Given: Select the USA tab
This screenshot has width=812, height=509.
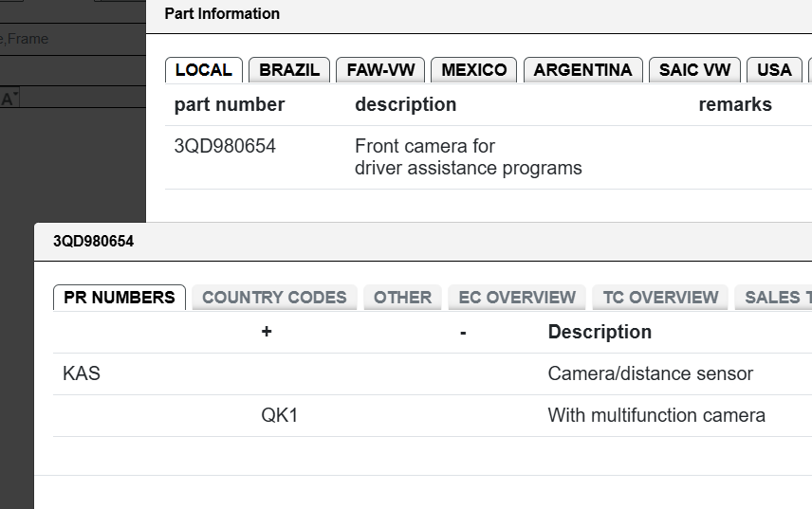Looking at the screenshot, I should (x=774, y=70).
